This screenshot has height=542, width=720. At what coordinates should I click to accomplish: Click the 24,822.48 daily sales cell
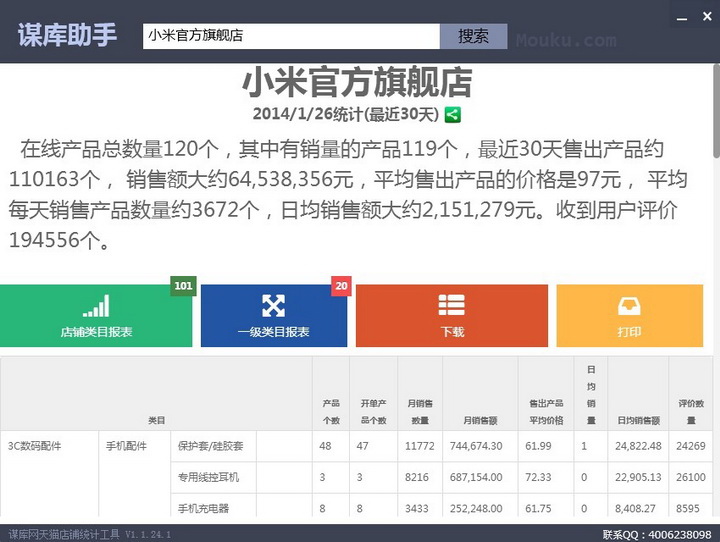pyautogui.click(x=638, y=446)
